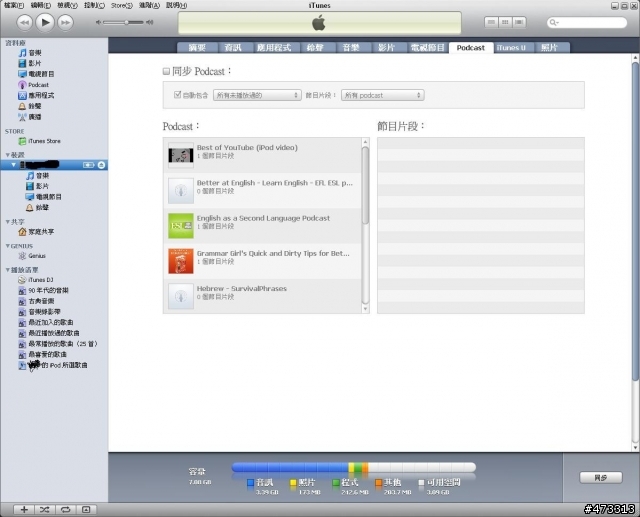Switch to grid view
This screenshot has width=640, height=517.
(505, 22)
